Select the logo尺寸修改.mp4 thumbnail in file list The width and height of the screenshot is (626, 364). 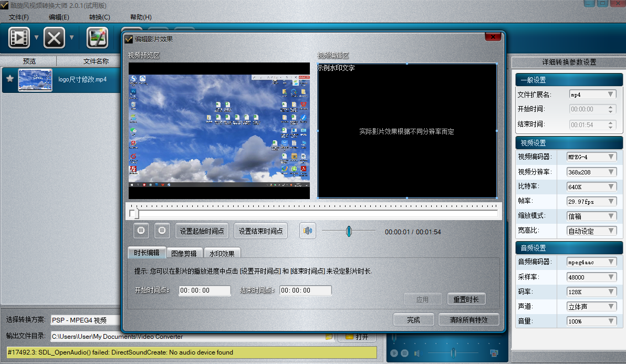pyautogui.click(x=35, y=80)
